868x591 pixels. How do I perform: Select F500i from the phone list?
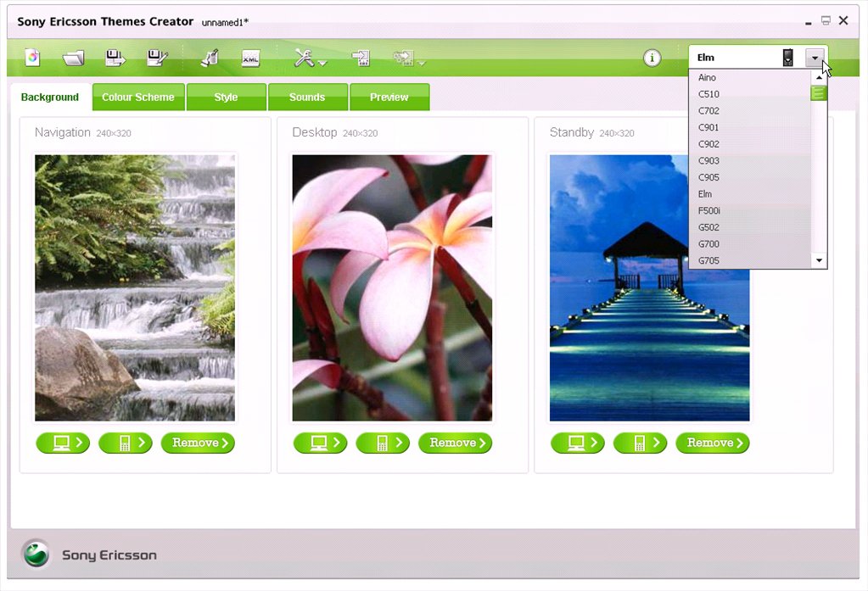749,211
